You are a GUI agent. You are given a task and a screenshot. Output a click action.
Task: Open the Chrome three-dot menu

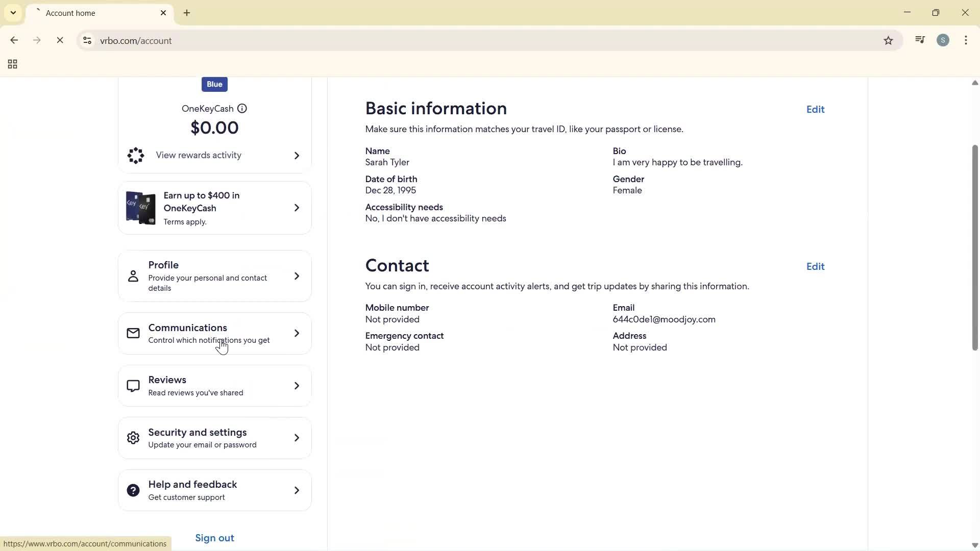966,40
